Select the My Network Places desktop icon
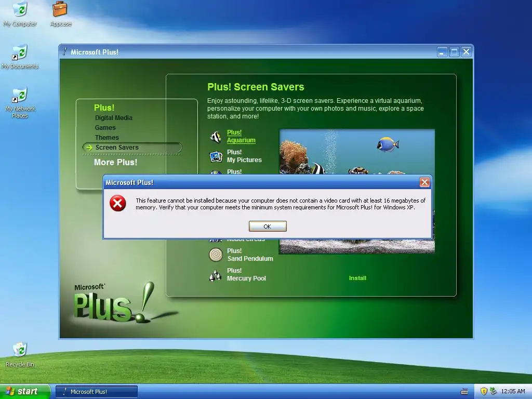This screenshot has height=399, width=532. coord(20,102)
